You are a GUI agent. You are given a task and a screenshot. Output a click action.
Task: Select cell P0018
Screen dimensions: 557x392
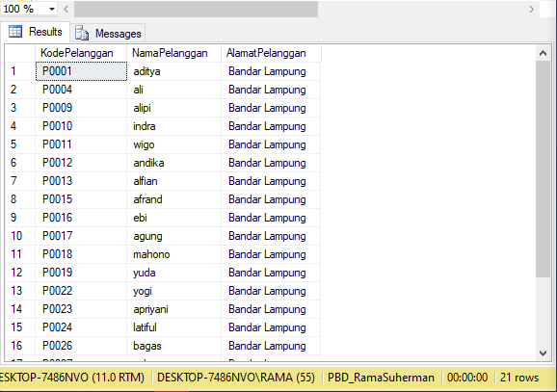81,254
